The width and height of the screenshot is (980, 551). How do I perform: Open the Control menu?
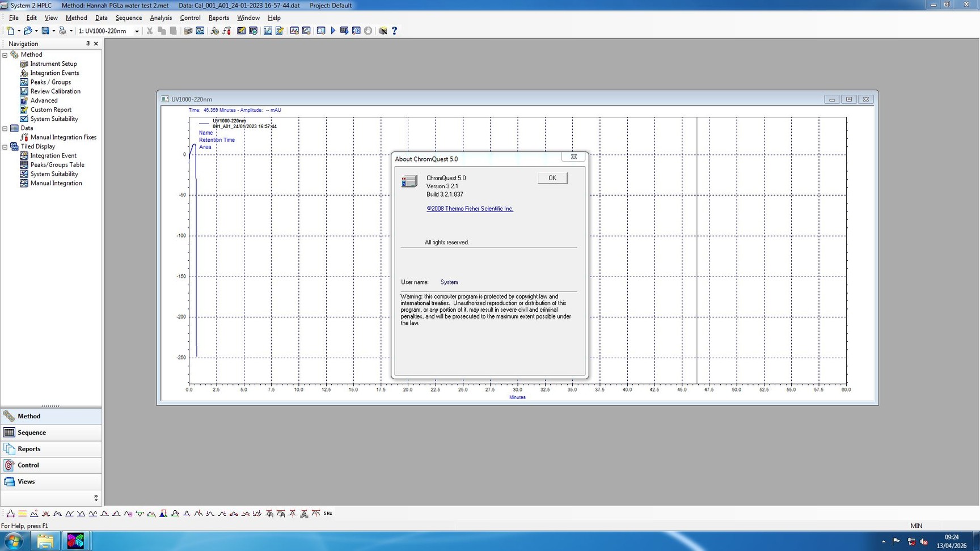point(190,18)
